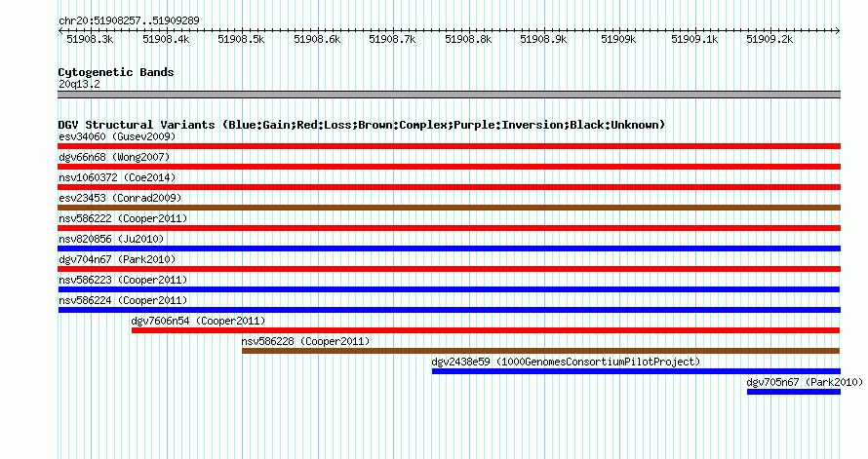Click the brown nsv586228 complex bar

pos(541,351)
